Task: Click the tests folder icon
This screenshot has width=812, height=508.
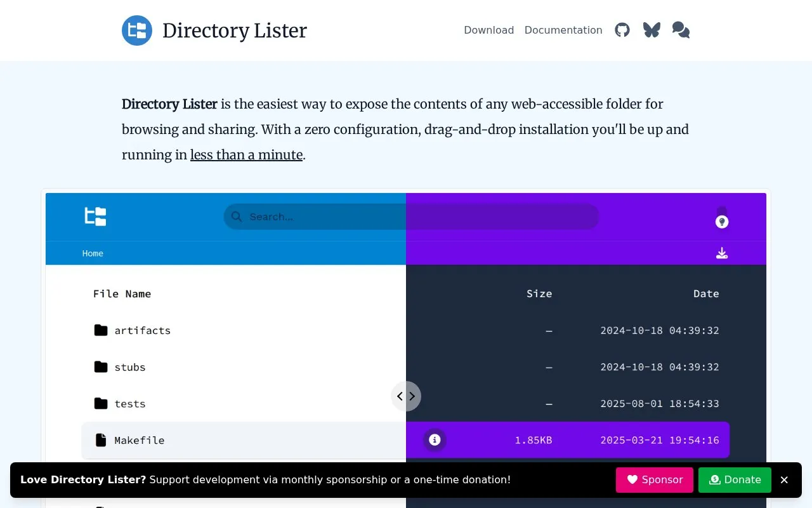Action: coord(101,404)
